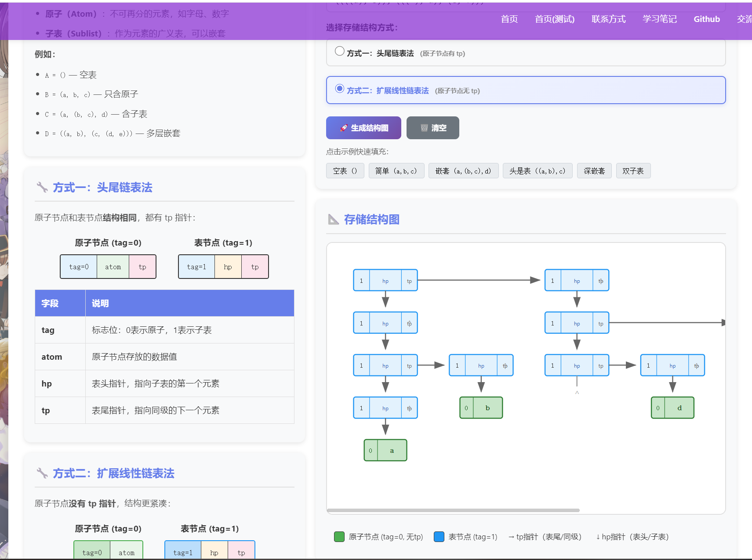Click the 生成结构图 button
This screenshot has height=560, width=752.
coord(363,128)
